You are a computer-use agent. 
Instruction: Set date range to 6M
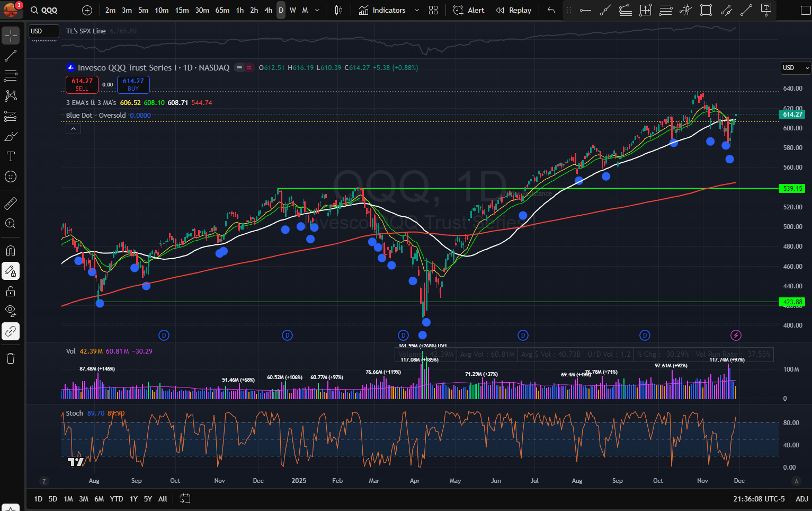(x=99, y=499)
